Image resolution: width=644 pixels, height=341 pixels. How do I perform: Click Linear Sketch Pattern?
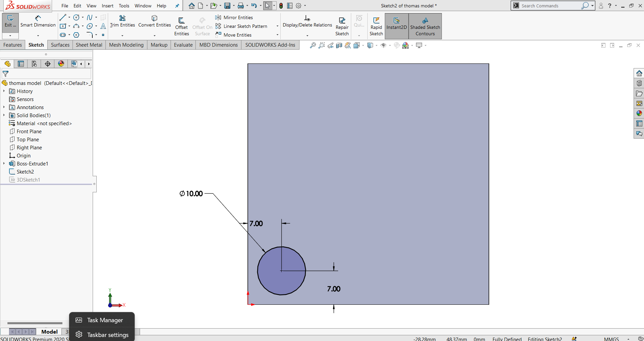(x=241, y=26)
